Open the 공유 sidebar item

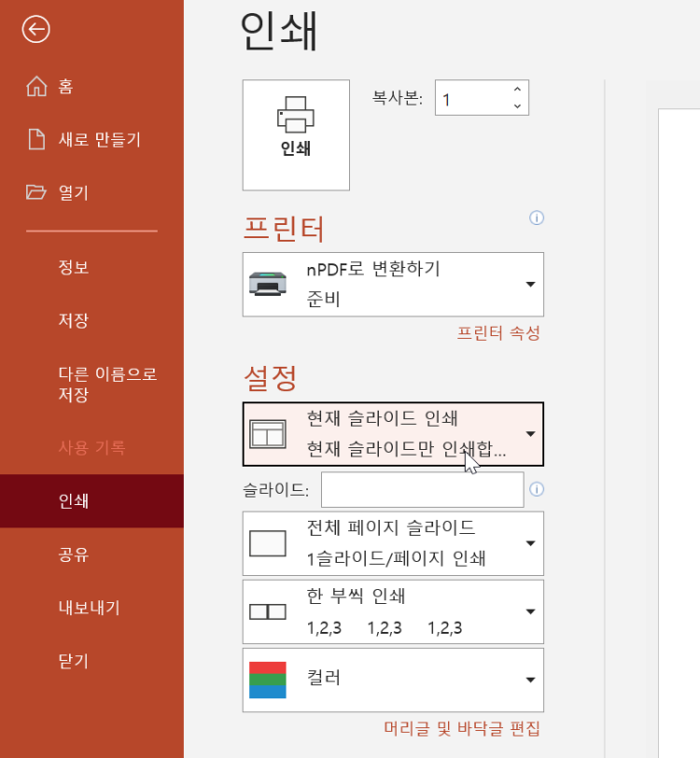click(x=91, y=554)
